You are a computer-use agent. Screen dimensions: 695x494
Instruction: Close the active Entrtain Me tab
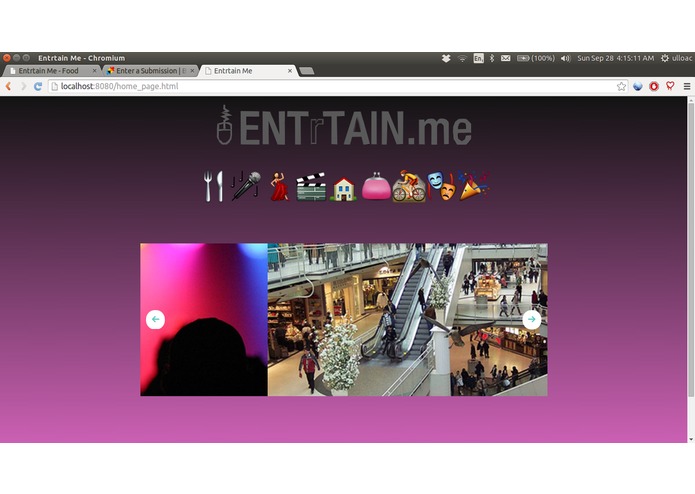point(290,71)
